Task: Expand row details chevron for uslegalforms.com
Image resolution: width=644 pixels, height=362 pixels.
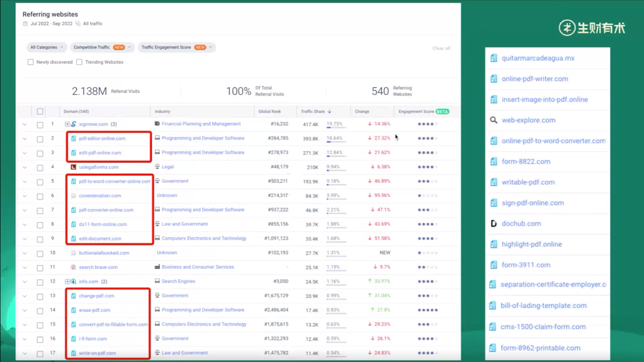Action: point(25,167)
